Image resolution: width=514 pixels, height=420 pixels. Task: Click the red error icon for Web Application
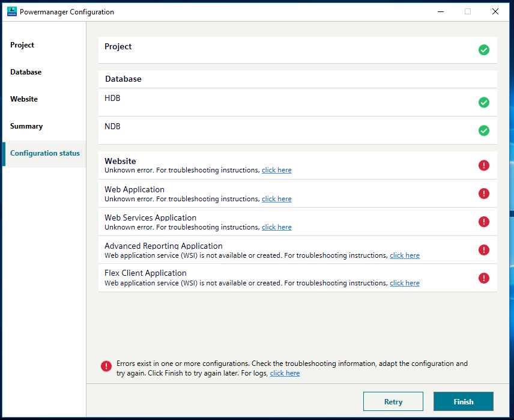[x=484, y=193]
